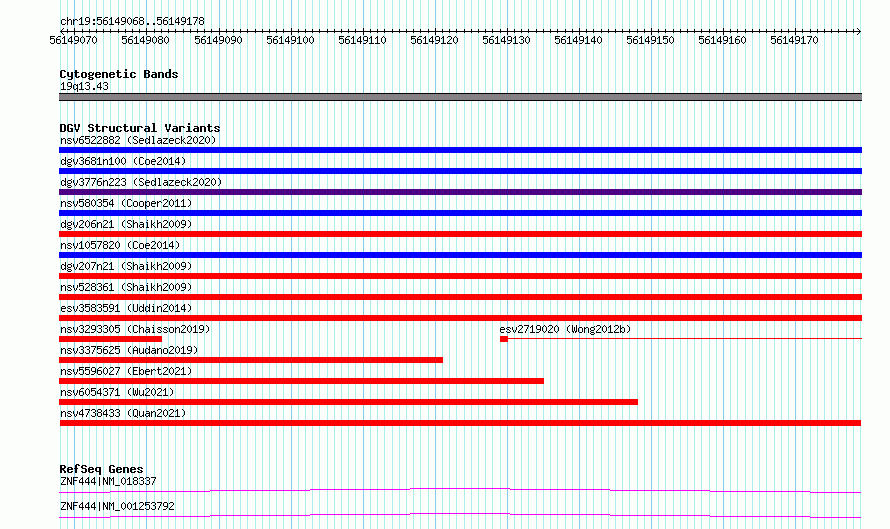
Task: Open nsv3293305 (Chaisson2019) label
Action: [x=135, y=329]
